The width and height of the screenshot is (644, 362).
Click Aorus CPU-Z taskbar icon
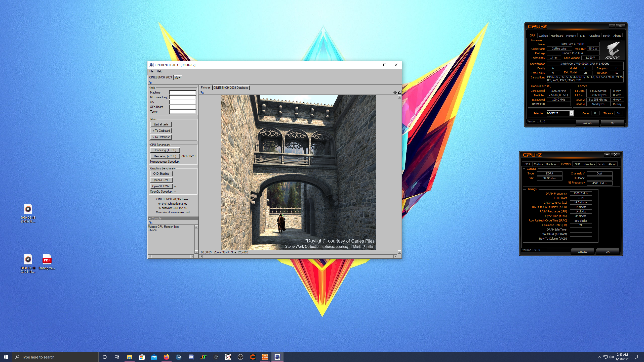[x=265, y=357]
